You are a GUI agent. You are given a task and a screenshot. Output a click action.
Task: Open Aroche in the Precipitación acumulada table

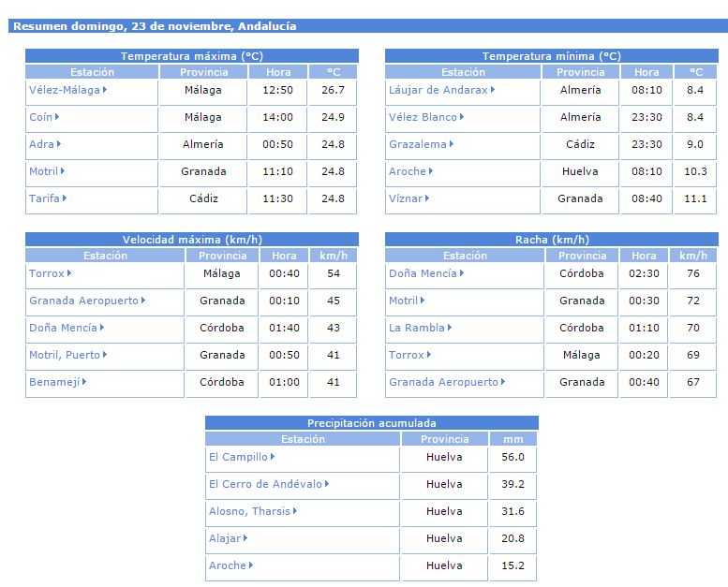(x=230, y=565)
